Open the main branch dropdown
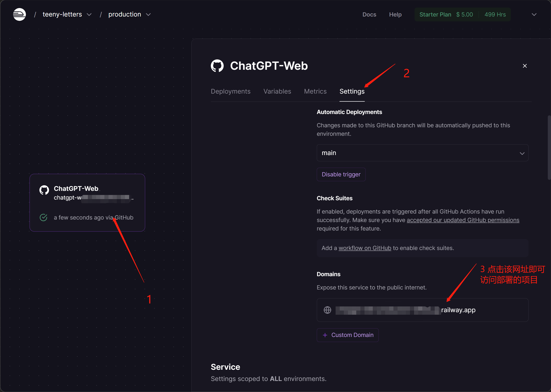This screenshot has height=392, width=551. 422,153
